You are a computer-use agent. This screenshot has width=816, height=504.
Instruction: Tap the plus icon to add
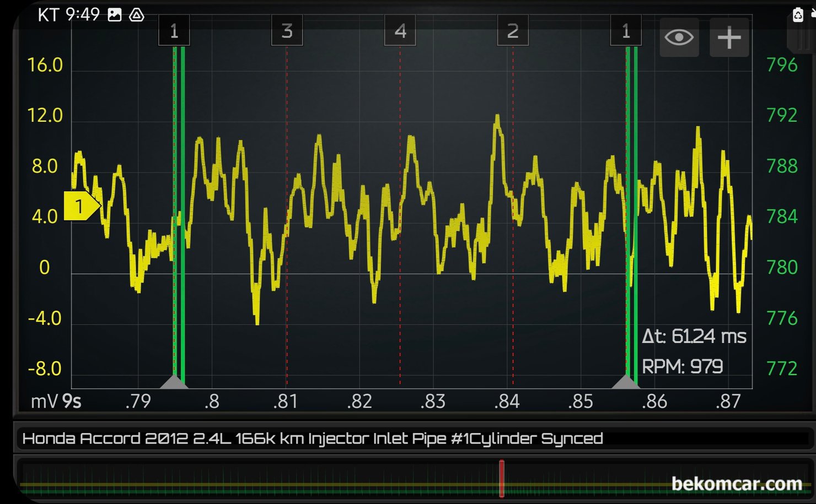[x=729, y=37]
